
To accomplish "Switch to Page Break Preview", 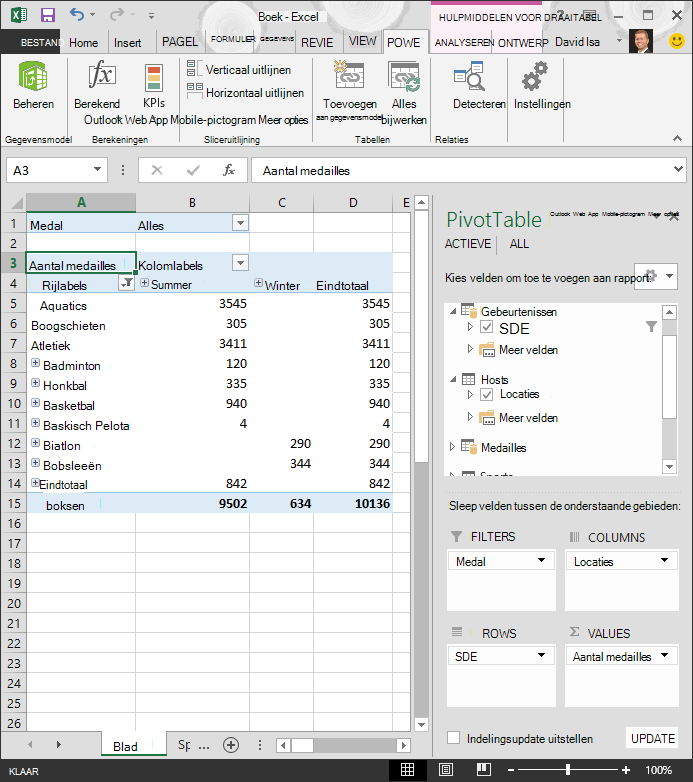I will point(484,770).
